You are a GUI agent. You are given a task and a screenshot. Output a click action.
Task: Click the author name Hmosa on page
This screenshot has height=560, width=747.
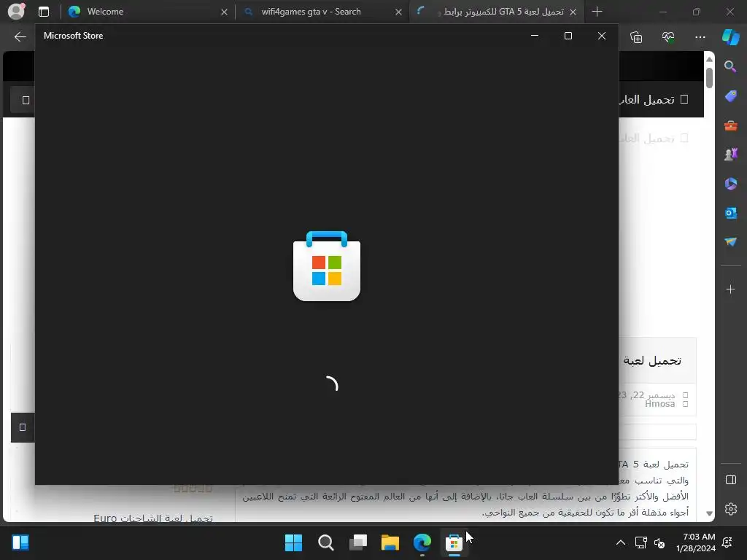click(x=659, y=404)
